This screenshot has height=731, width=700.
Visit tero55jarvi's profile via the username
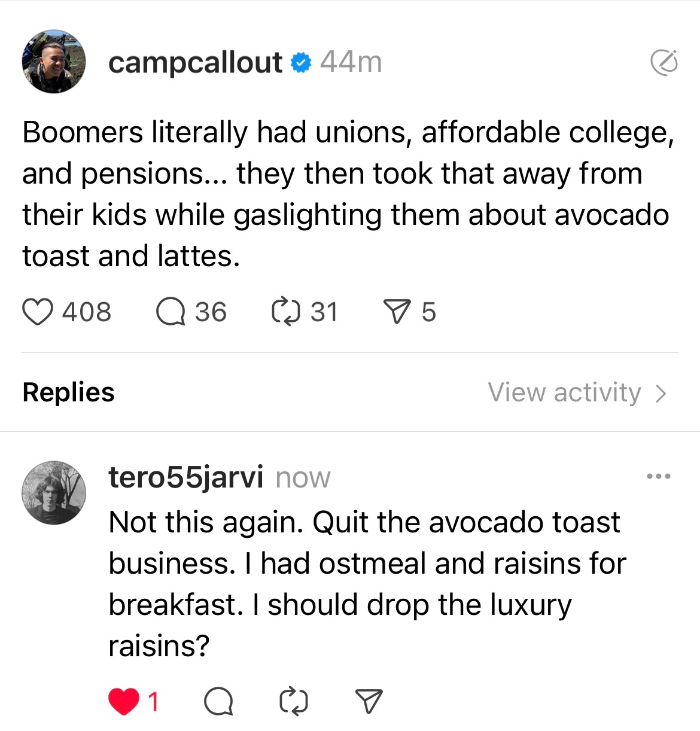pyautogui.click(x=185, y=477)
